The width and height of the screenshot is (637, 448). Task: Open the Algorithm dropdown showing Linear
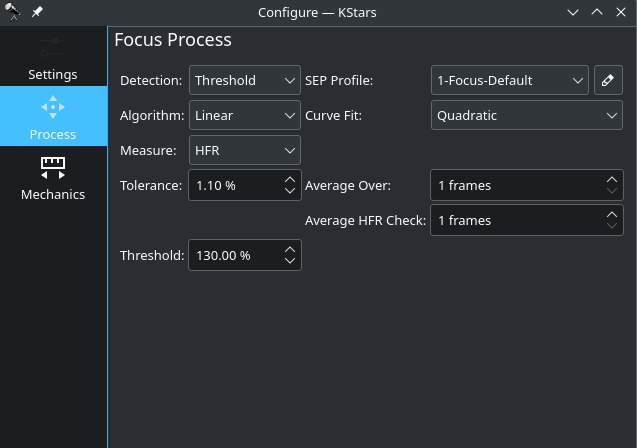click(x=245, y=115)
